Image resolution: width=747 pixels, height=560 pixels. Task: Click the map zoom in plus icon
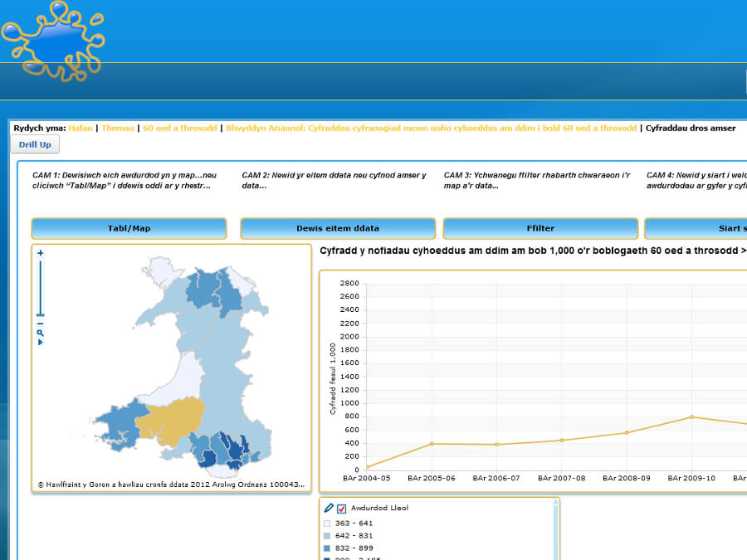[40, 253]
